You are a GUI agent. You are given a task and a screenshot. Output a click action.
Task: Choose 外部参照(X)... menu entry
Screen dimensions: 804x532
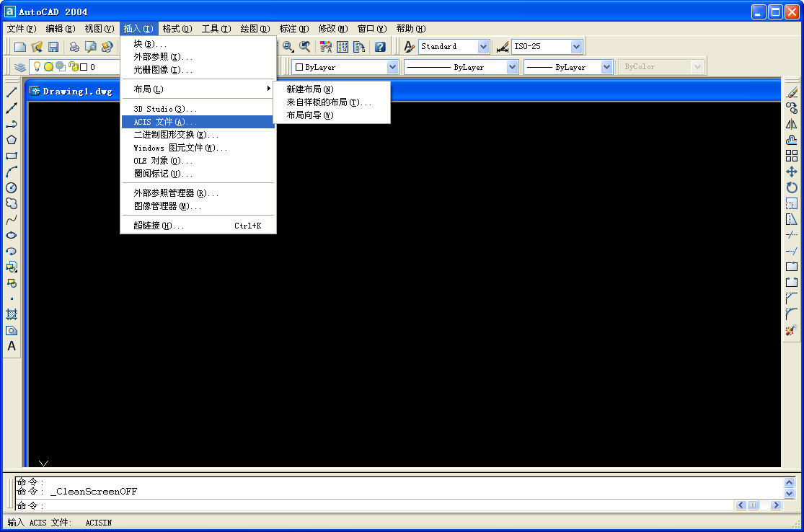198,57
